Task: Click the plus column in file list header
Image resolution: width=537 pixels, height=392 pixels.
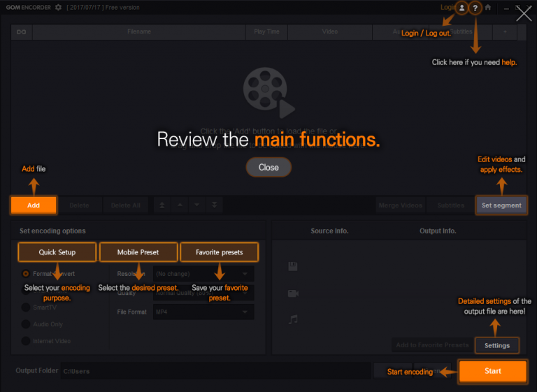Action: tap(505, 31)
